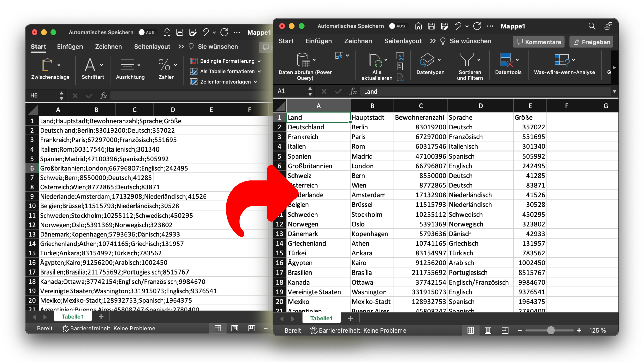Click the formula bar containing Land
Image resolution: width=644 pixels, height=362 pixels.
coord(485,91)
